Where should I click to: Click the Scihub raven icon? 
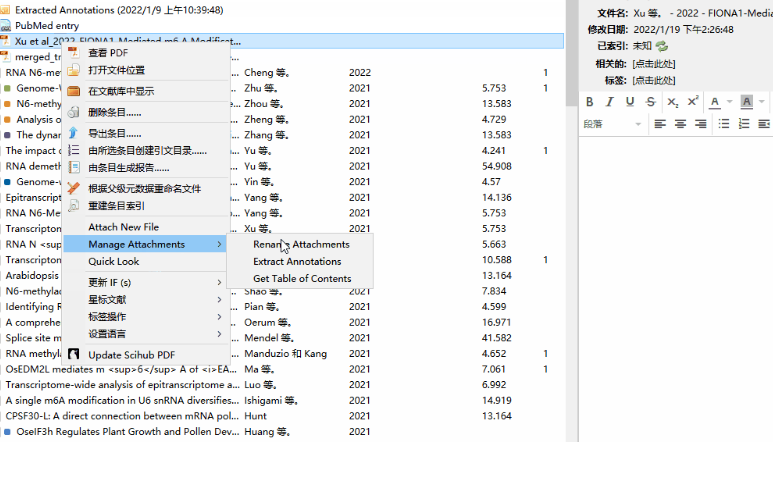[x=73, y=354]
